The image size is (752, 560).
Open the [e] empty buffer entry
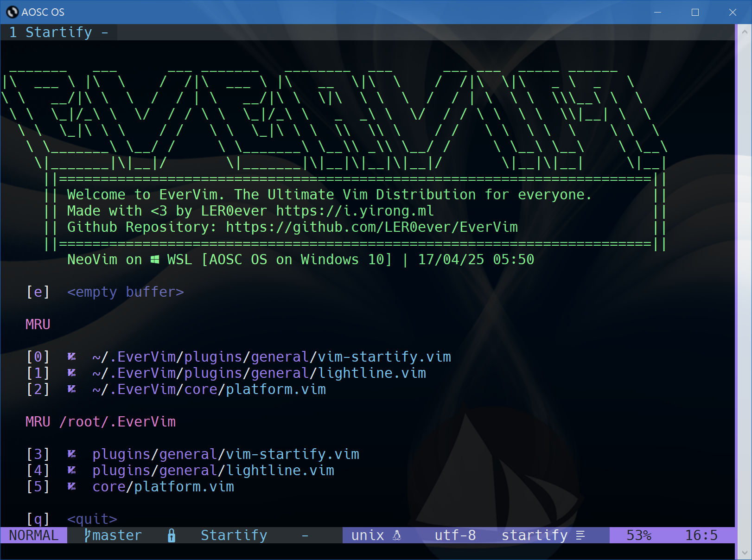coord(105,292)
